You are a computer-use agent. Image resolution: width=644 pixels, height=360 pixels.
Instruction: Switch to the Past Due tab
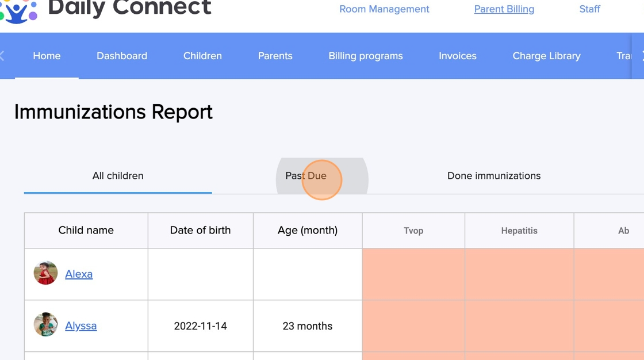click(306, 176)
